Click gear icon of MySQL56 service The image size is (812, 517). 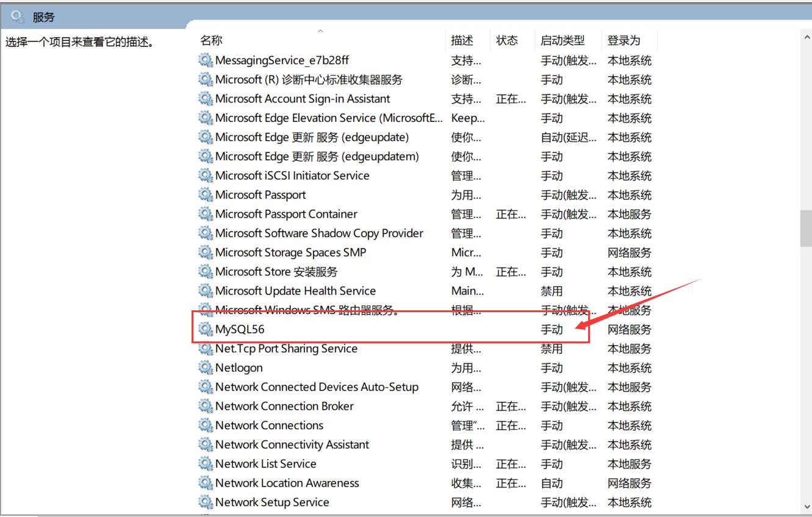tap(206, 329)
